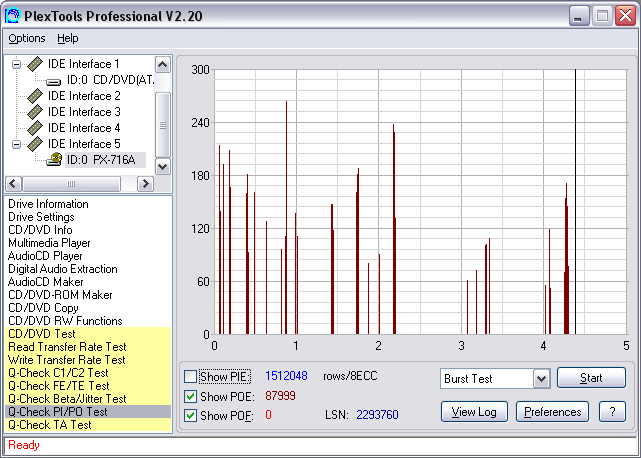
Task: Select Q-Check Beta/Jitter Test
Action: coord(88,399)
